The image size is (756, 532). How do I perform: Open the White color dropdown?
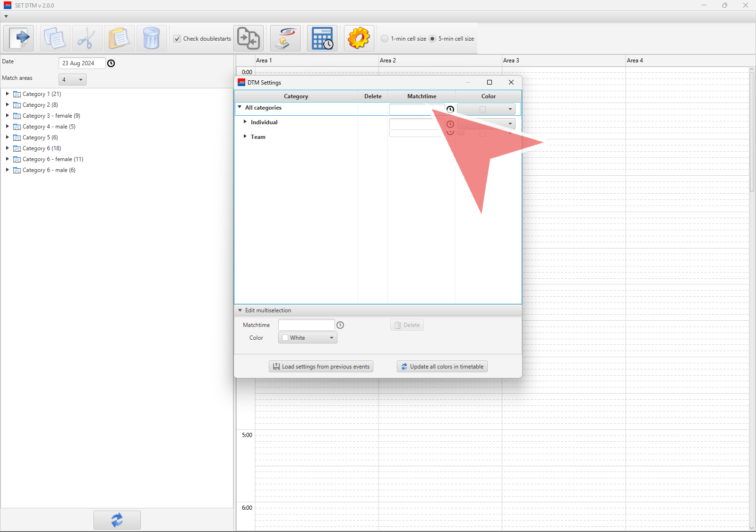(x=308, y=338)
